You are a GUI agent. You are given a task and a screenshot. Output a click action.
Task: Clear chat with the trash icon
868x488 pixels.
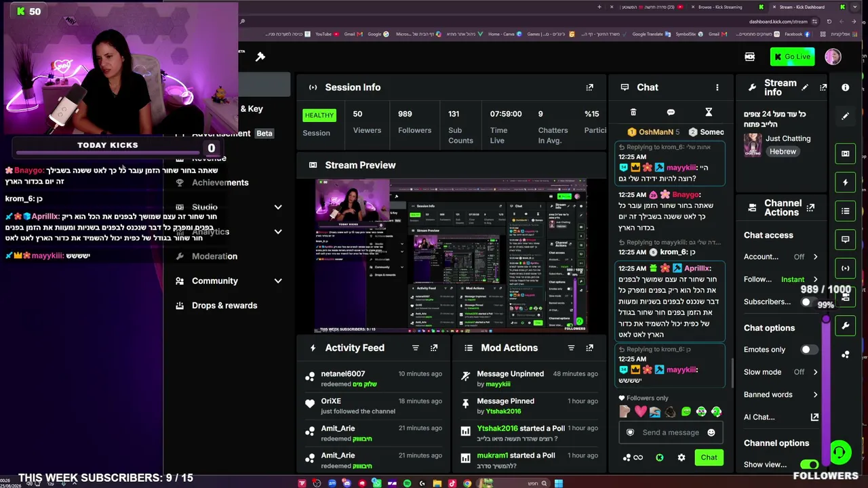pyautogui.click(x=633, y=113)
